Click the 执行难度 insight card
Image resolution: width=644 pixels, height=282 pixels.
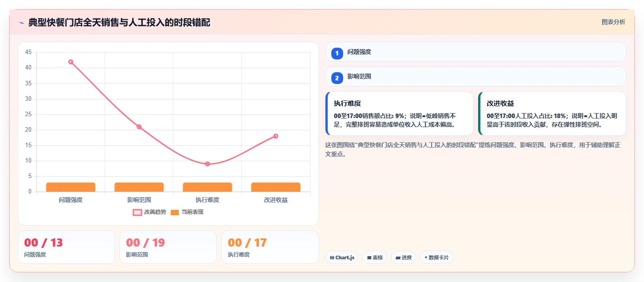coord(399,114)
